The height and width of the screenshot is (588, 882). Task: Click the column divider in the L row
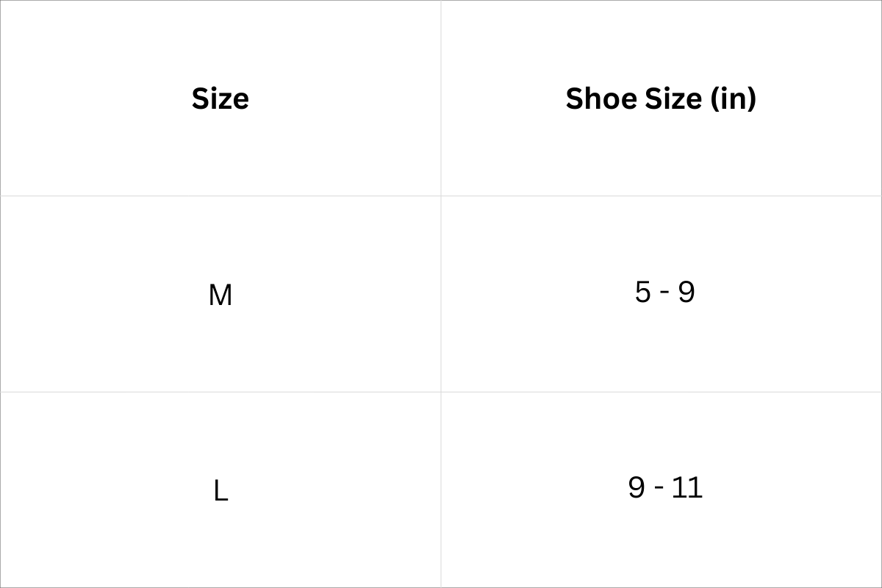pyautogui.click(x=441, y=490)
